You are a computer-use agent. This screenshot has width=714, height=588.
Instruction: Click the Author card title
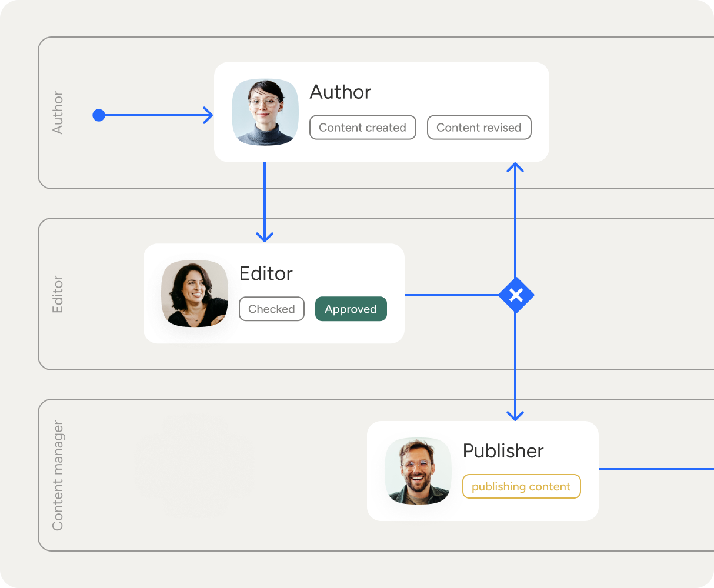pos(340,92)
